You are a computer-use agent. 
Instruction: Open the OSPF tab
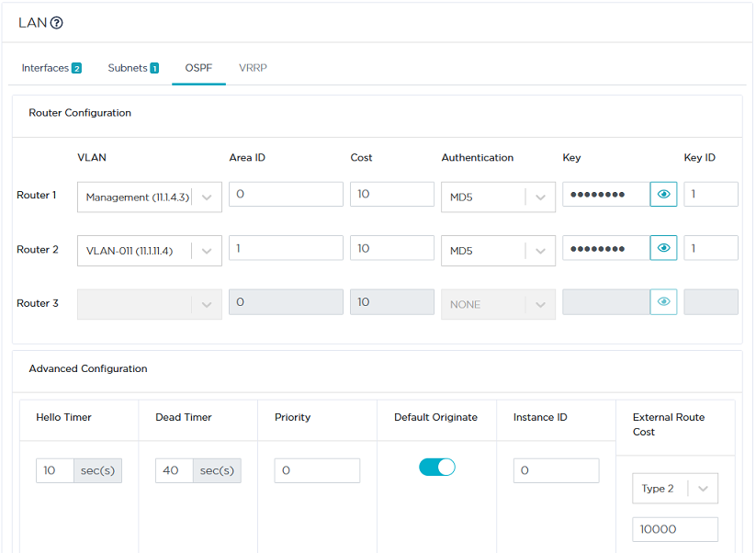click(198, 67)
